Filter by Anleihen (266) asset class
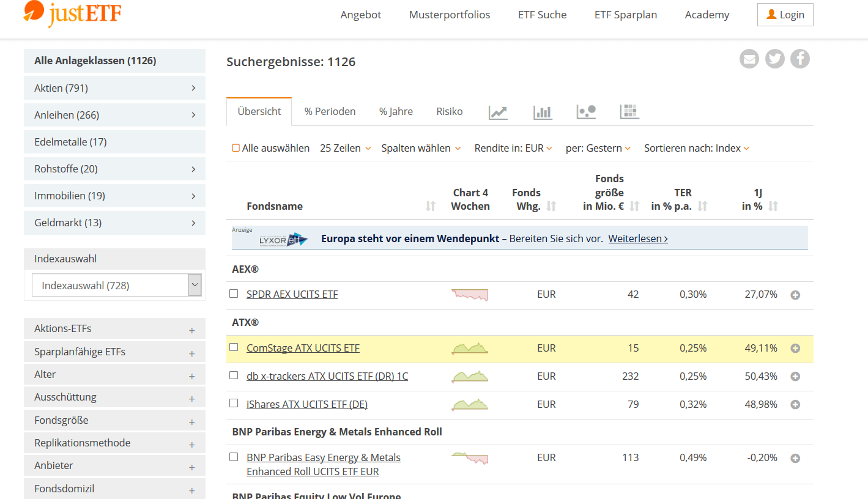 click(115, 115)
